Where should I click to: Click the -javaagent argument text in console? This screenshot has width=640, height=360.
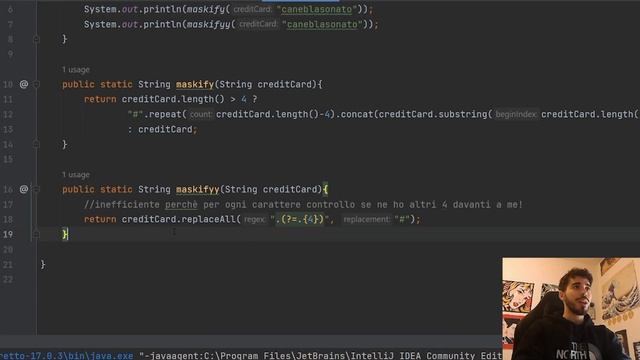pyautogui.click(x=320, y=356)
